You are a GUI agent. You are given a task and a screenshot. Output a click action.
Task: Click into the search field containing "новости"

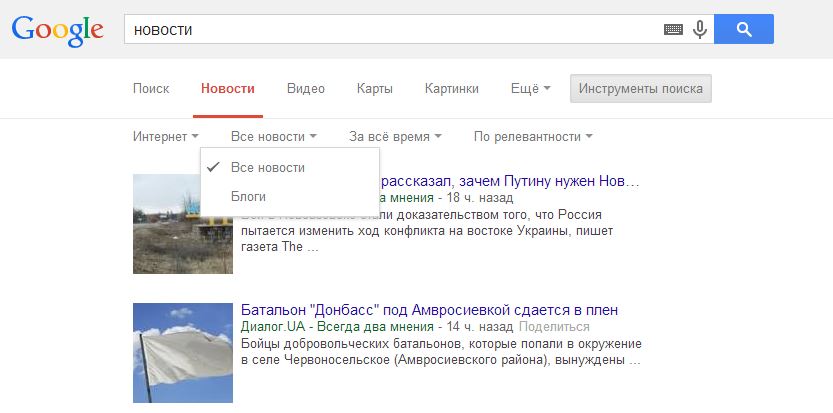[390, 30]
